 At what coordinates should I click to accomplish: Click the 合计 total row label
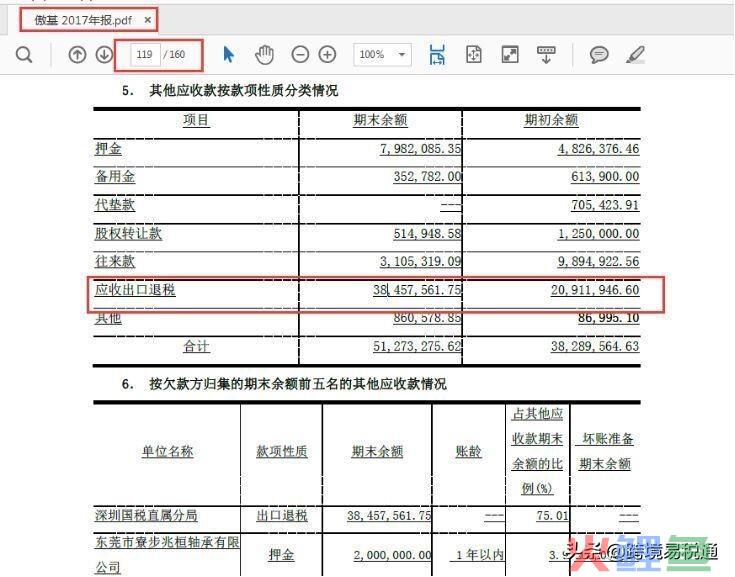click(196, 346)
